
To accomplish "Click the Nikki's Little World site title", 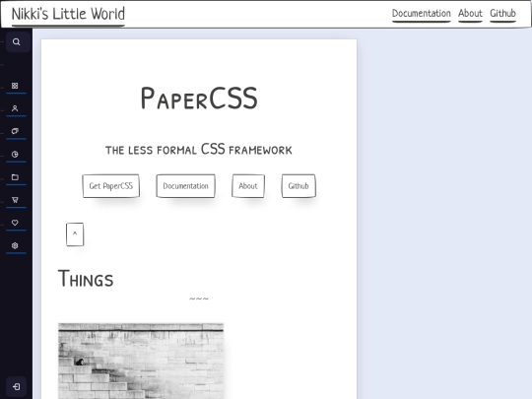I will (68, 14).
